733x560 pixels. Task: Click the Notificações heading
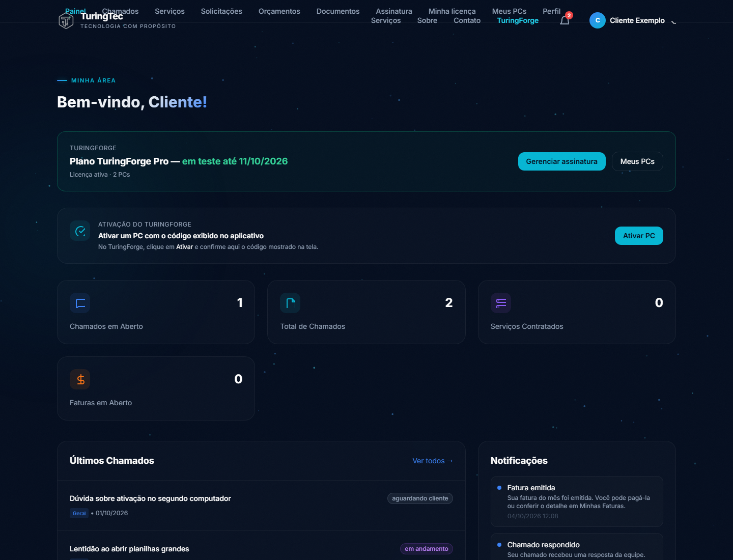(x=519, y=461)
